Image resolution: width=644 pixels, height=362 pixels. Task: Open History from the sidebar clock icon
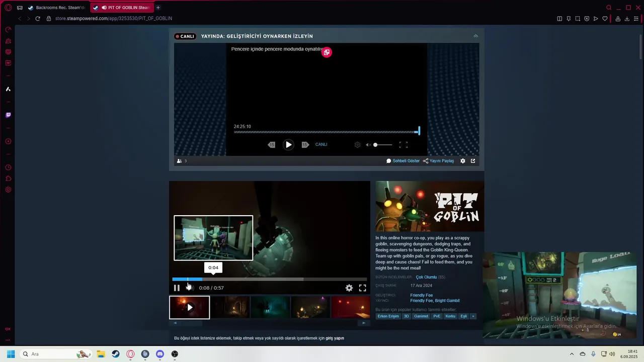coord(8,167)
